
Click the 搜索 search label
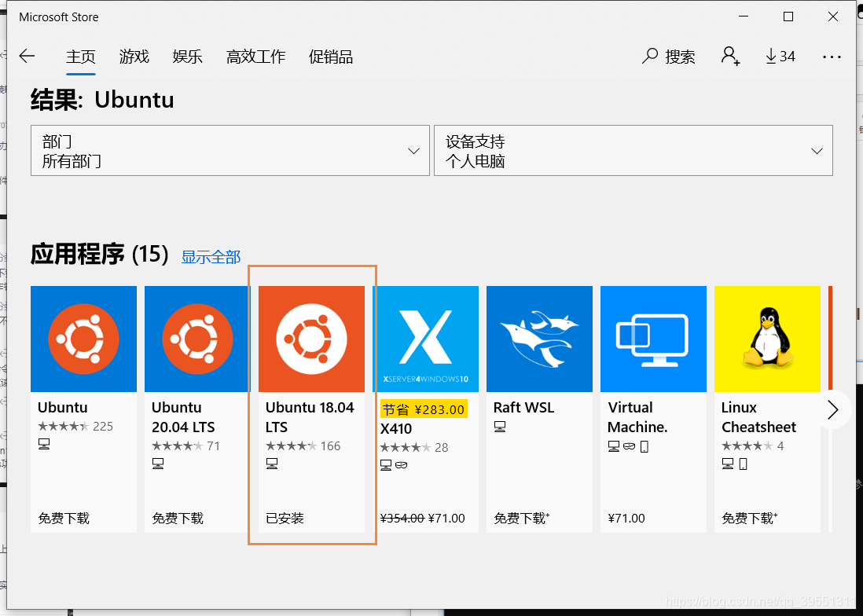681,57
